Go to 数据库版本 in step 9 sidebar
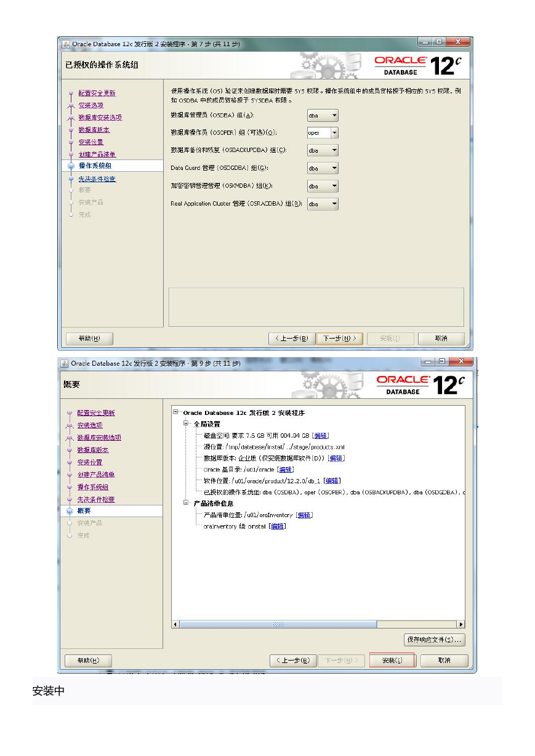 coord(93,450)
